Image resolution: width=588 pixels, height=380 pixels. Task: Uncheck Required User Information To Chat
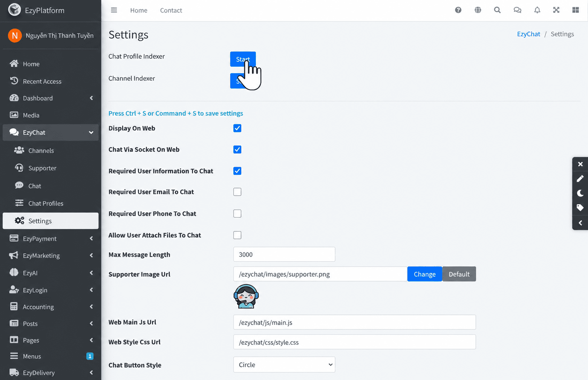coord(237,171)
